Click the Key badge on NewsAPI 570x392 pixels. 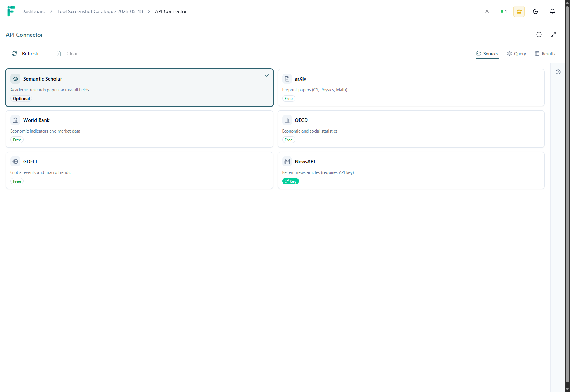290,181
